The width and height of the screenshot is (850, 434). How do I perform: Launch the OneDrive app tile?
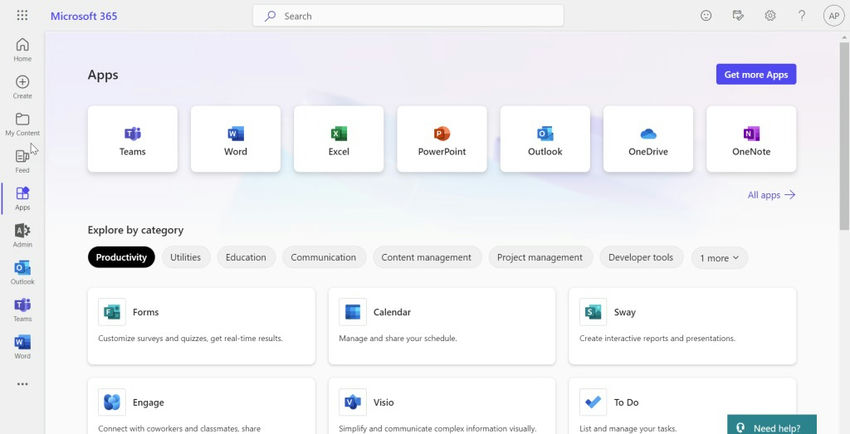tap(648, 139)
